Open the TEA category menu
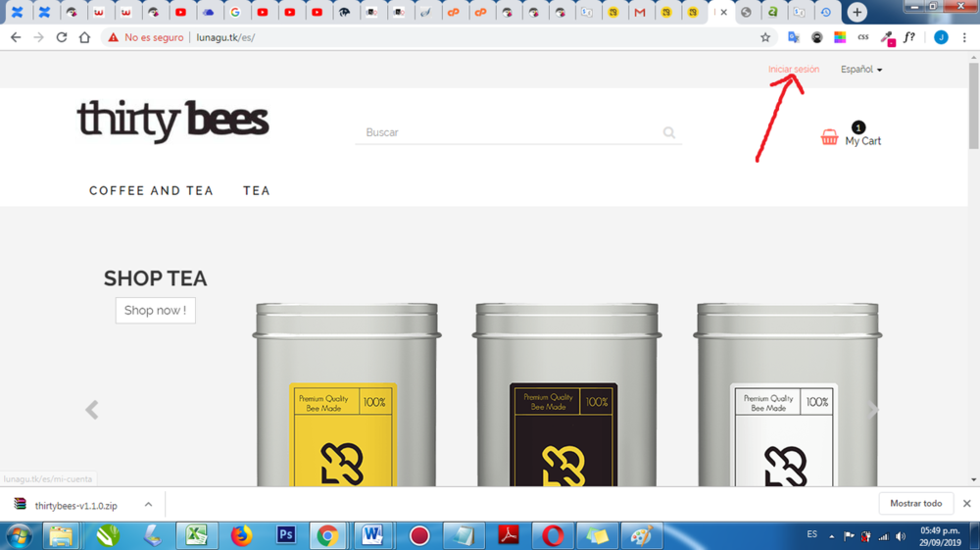Image resolution: width=980 pixels, height=550 pixels. pos(257,191)
